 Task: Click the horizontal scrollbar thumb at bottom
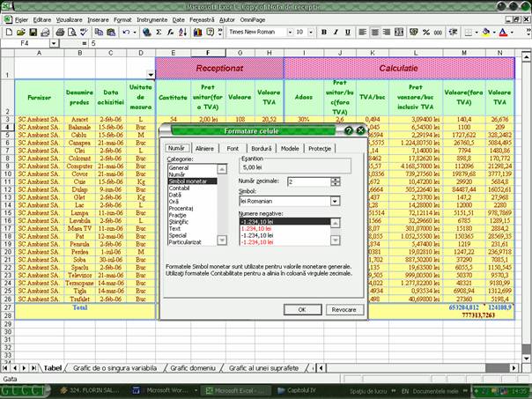pos(497,368)
